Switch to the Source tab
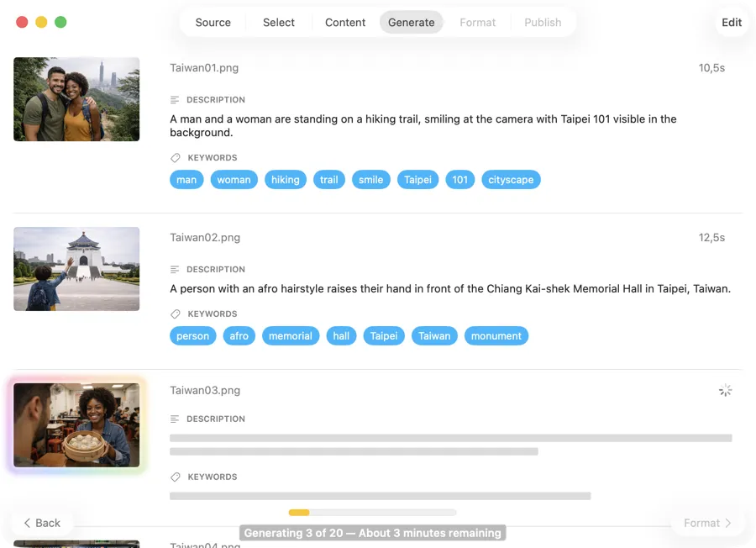The image size is (756, 548). [213, 23]
